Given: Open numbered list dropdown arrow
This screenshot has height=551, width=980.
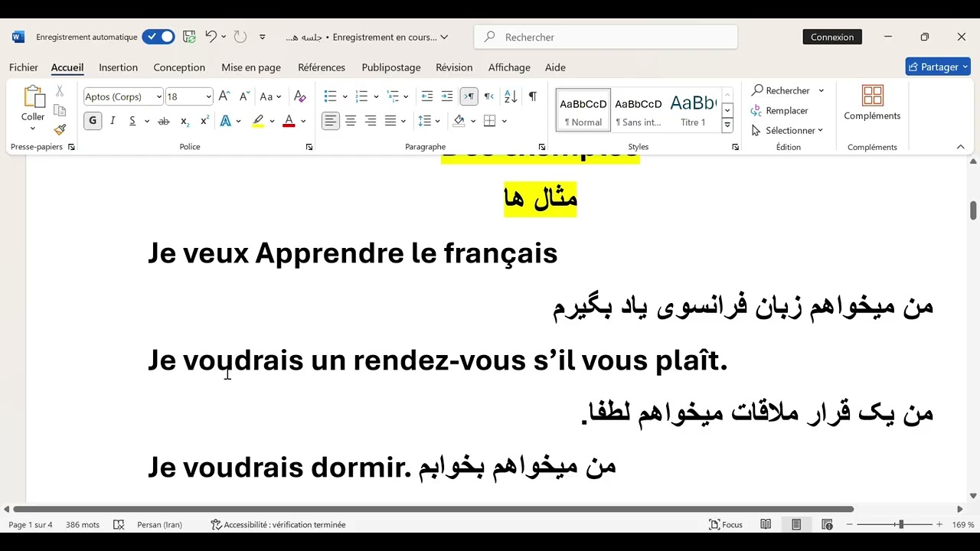Looking at the screenshot, I should click(x=376, y=96).
